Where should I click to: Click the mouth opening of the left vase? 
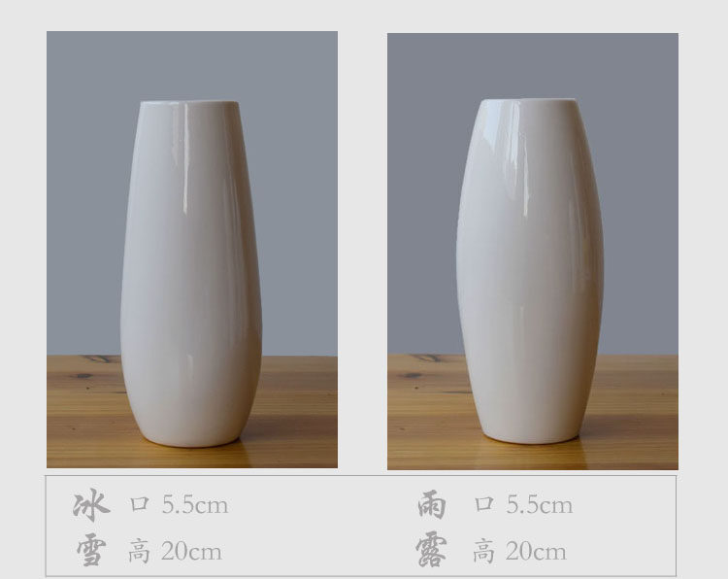pyautogui.click(x=189, y=103)
